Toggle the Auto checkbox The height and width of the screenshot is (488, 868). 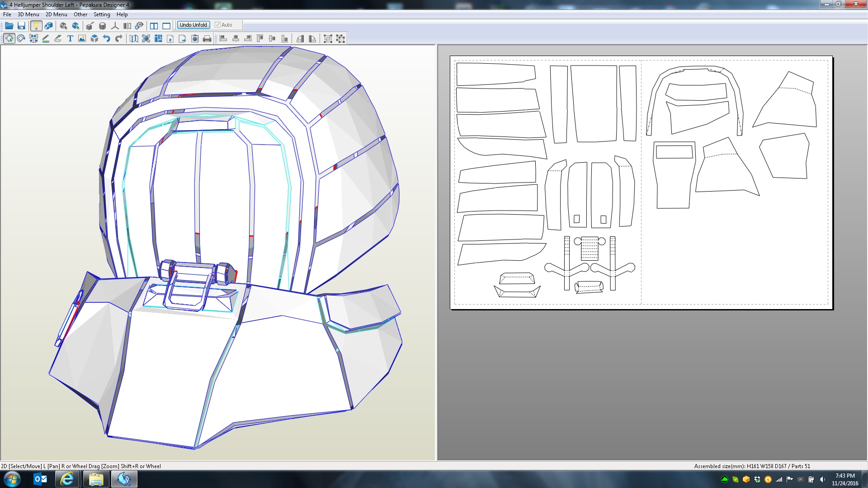click(218, 25)
